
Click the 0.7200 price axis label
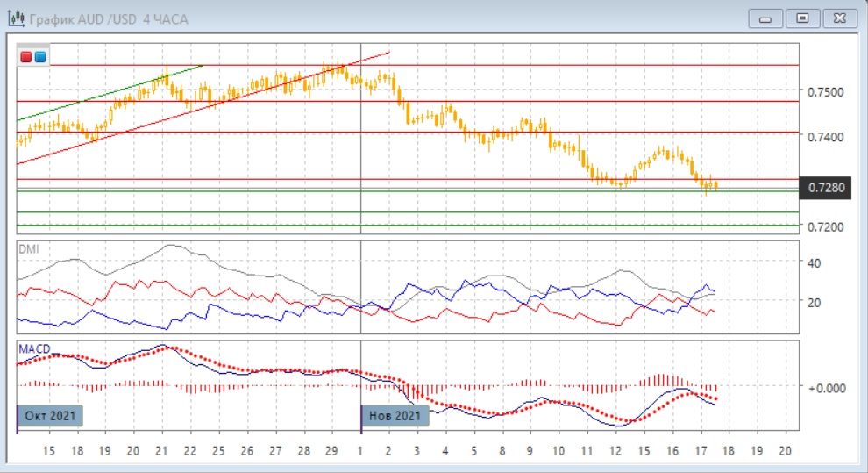click(x=826, y=227)
